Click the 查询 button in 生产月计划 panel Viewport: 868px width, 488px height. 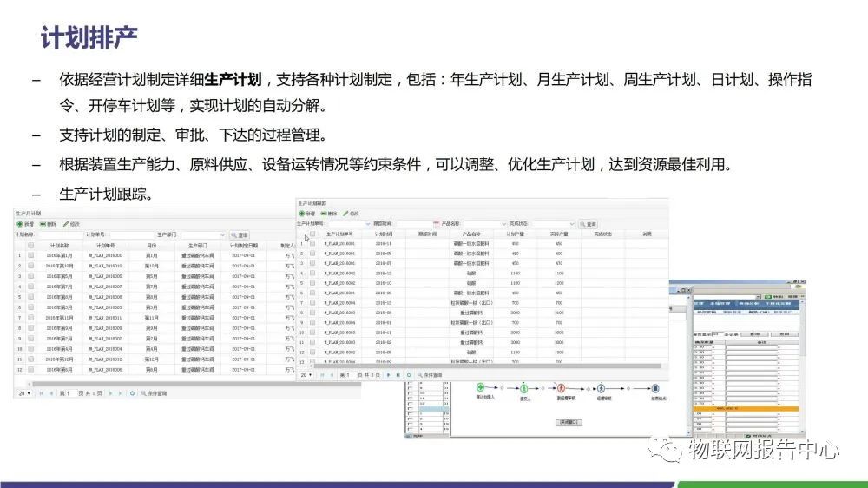[x=240, y=234]
